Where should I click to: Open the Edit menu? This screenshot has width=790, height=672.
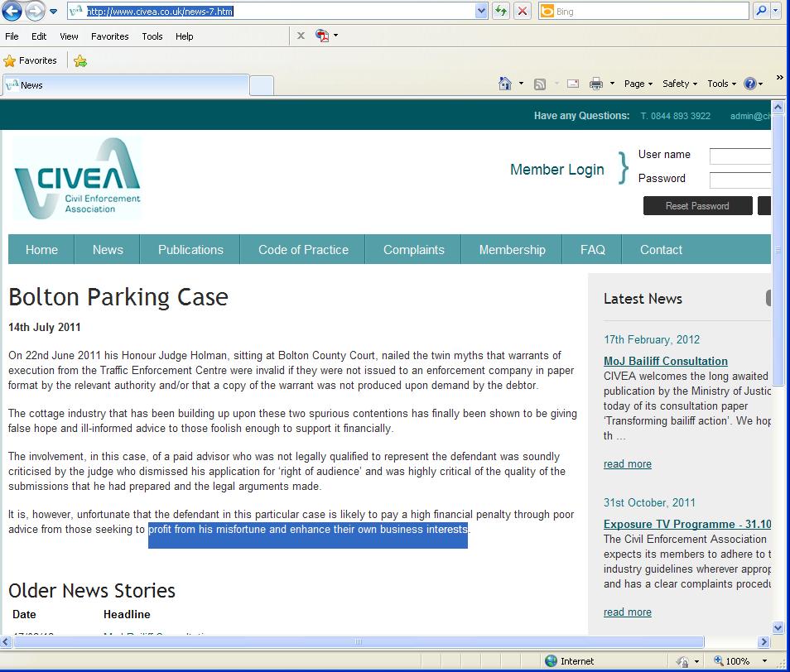[39, 36]
